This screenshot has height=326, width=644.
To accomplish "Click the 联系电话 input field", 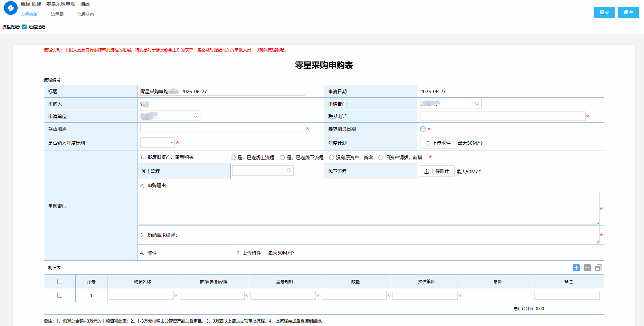I will point(502,116).
